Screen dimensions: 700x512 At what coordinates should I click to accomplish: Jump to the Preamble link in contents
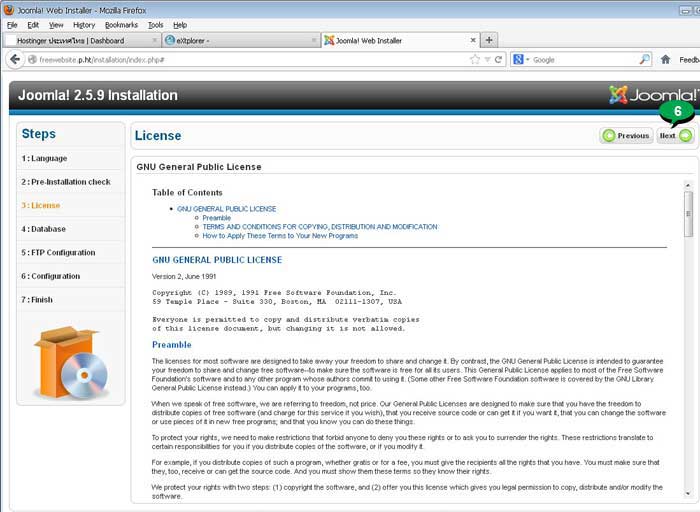click(x=217, y=218)
